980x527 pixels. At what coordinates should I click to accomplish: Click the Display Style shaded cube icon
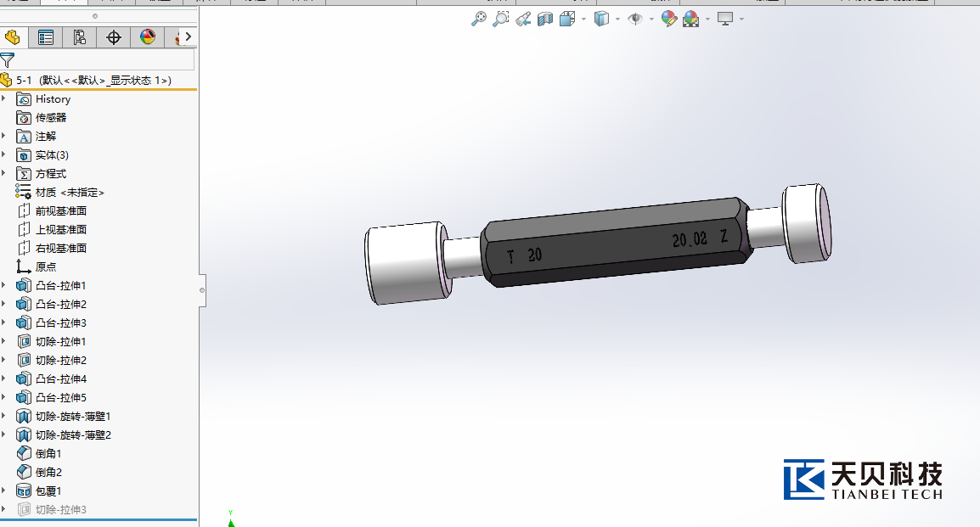click(601, 19)
